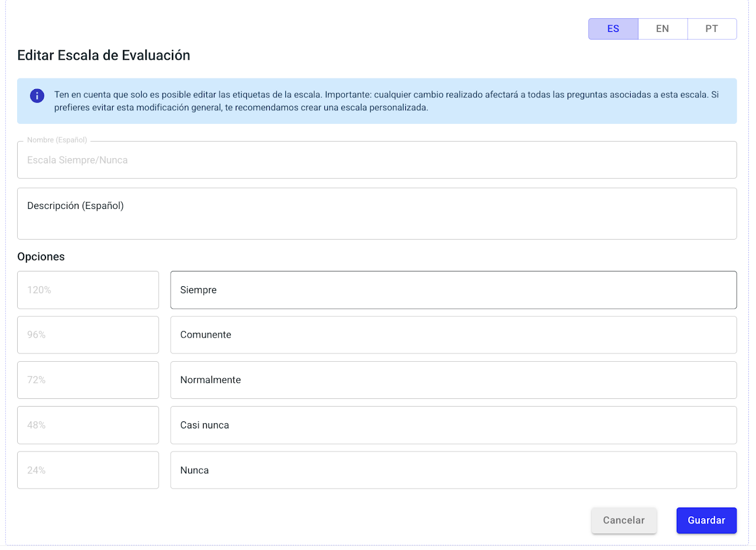Switch language to ES
756x550 pixels.
pyautogui.click(x=613, y=29)
